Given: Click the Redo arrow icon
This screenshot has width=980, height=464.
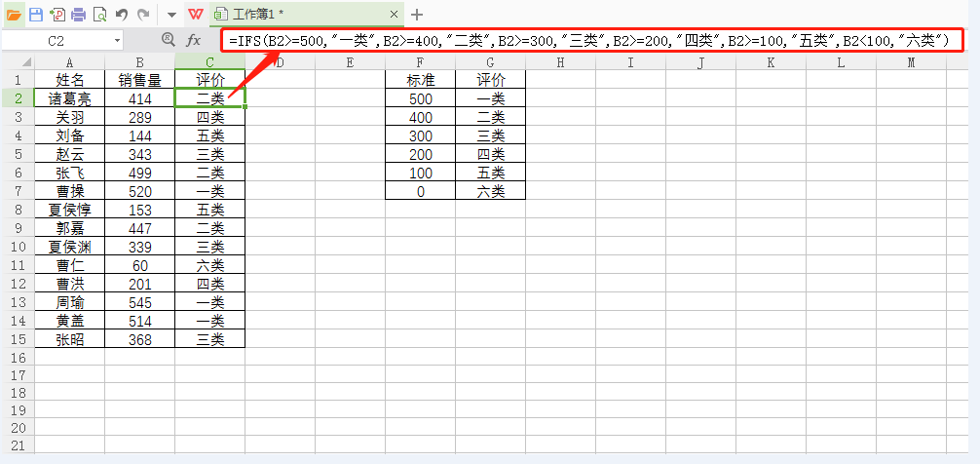Looking at the screenshot, I should [x=143, y=14].
